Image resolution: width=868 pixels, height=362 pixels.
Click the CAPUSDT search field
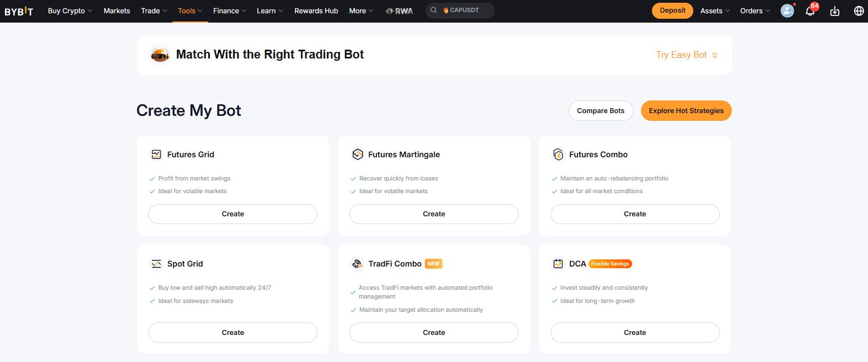[x=460, y=10]
